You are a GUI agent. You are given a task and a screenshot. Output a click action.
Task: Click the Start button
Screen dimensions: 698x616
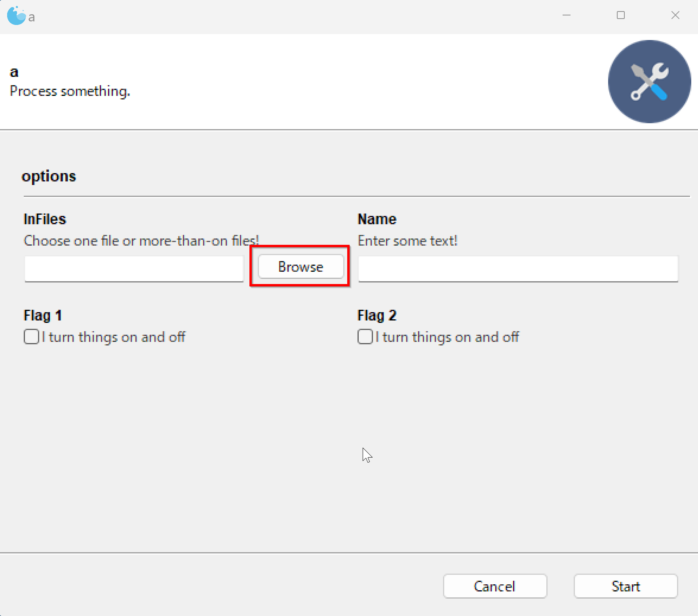pos(626,586)
